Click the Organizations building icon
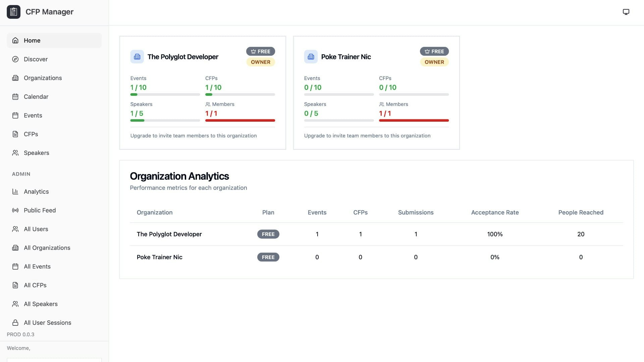Viewport: 644px width, 362px height. (x=15, y=78)
